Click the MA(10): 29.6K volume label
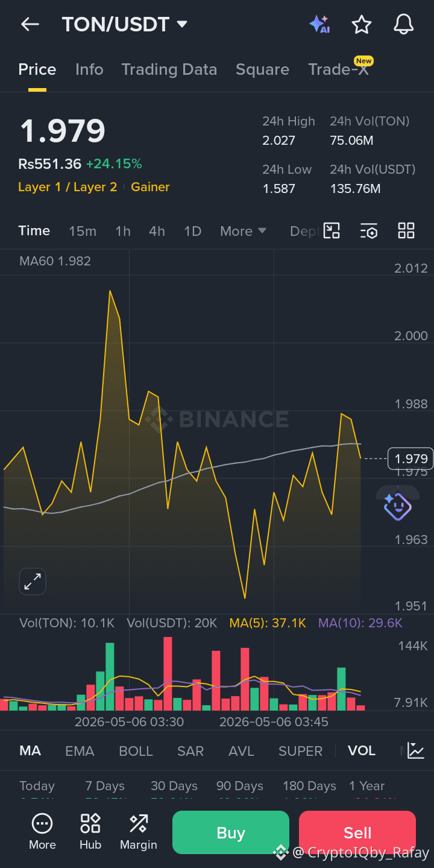The height and width of the screenshot is (868, 434). pyautogui.click(x=360, y=623)
